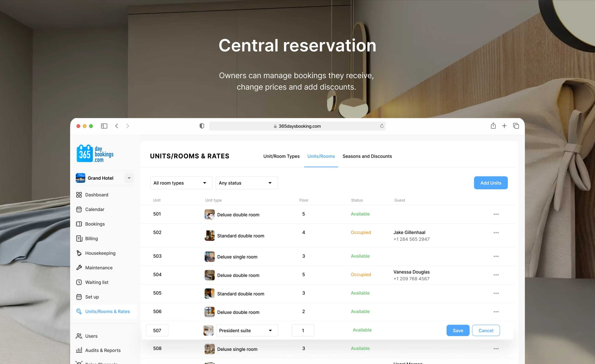Toggle the browser sidebar panel button
595x364 pixels.
click(x=104, y=126)
